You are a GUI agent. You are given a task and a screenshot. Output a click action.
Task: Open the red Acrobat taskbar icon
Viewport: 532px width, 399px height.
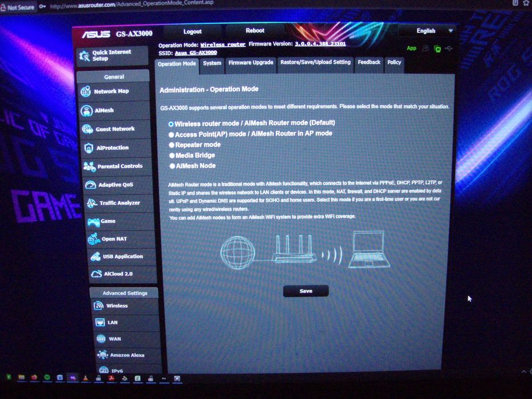(x=111, y=378)
